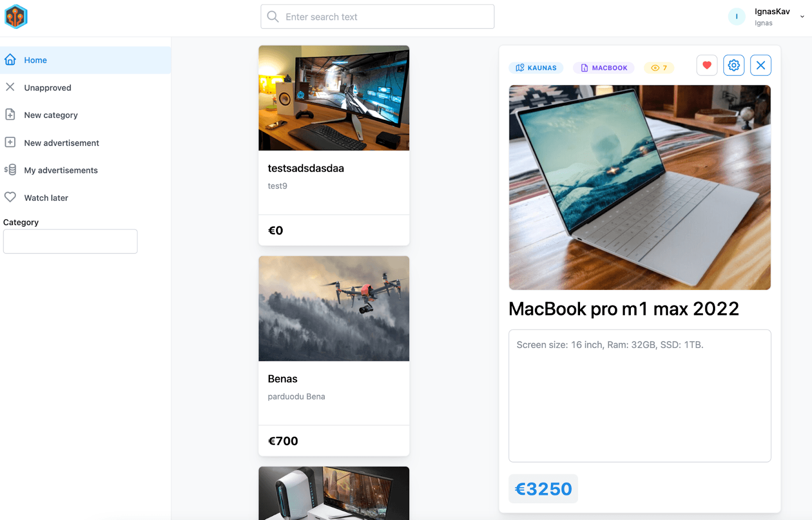Focus the Enter search text field
The width and height of the screenshot is (812, 520).
click(x=378, y=17)
